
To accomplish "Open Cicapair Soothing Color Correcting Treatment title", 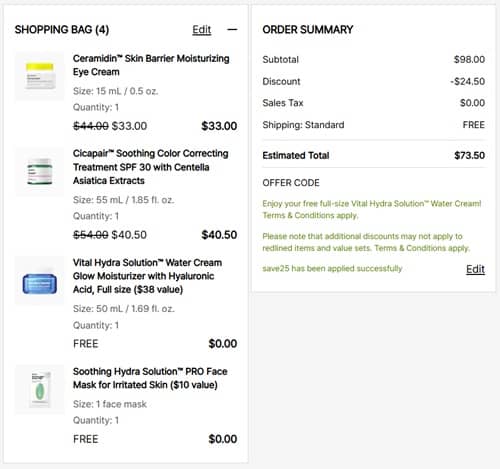I will [x=151, y=167].
